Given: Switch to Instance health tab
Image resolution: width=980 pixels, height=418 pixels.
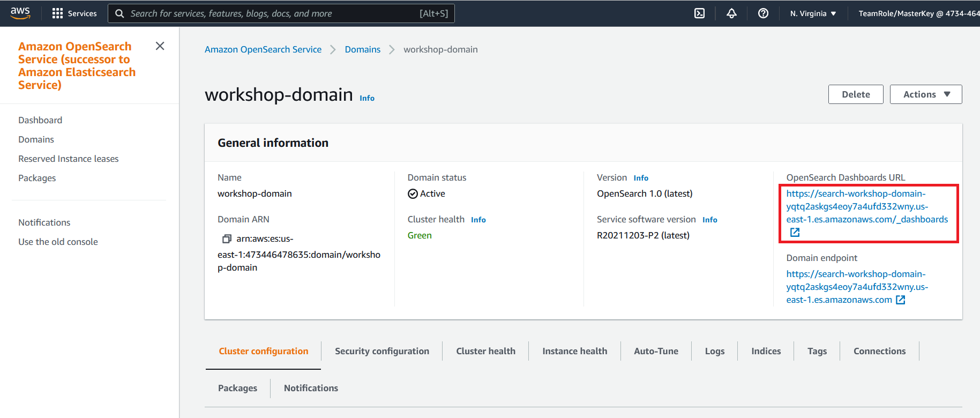Looking at the screenshot, I should 575,351.
